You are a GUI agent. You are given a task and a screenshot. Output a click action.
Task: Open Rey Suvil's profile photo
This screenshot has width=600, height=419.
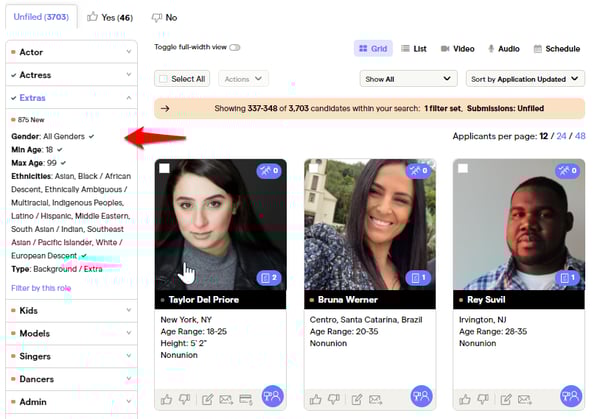click(519, 225)
